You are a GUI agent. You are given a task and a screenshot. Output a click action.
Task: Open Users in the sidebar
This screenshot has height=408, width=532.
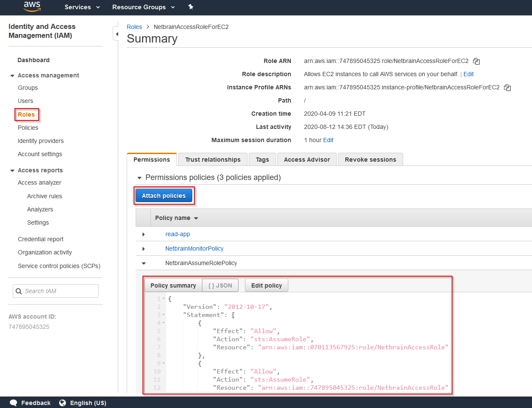click(26, 101)
